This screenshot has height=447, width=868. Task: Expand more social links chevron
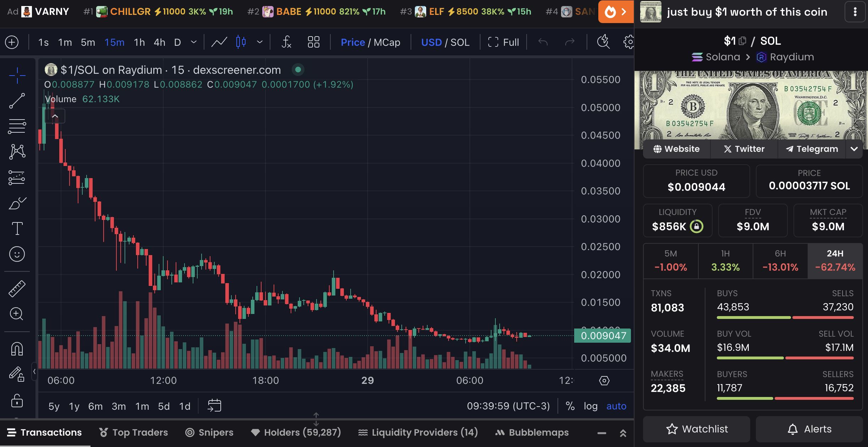pos(854,149)
